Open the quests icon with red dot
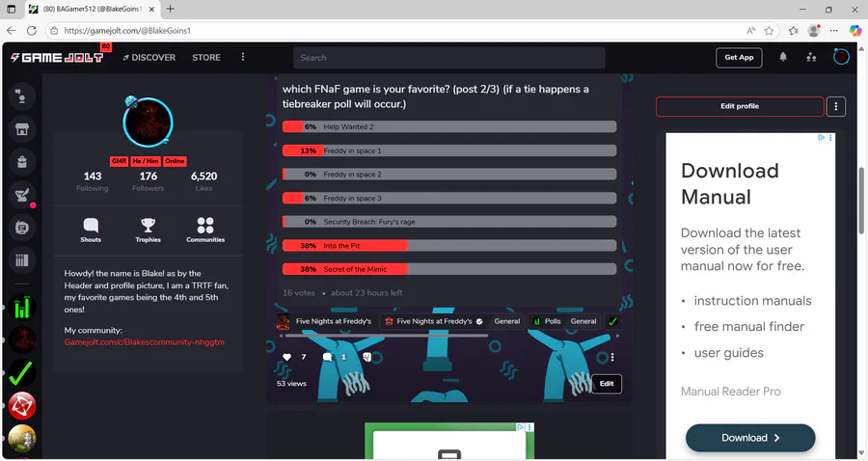Viewport: 868px width, 461px height. pyautogui.click(x=21, y=194)
